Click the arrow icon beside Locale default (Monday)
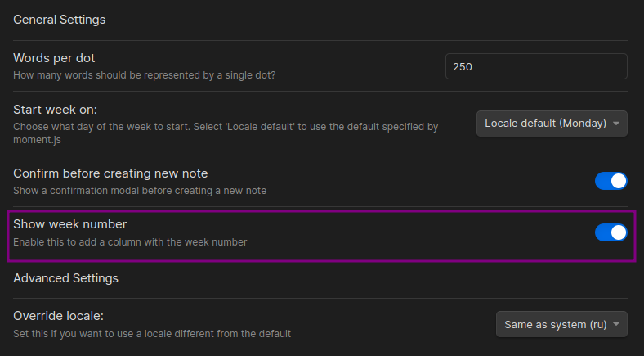644x356 pixels. pos(616,124)
